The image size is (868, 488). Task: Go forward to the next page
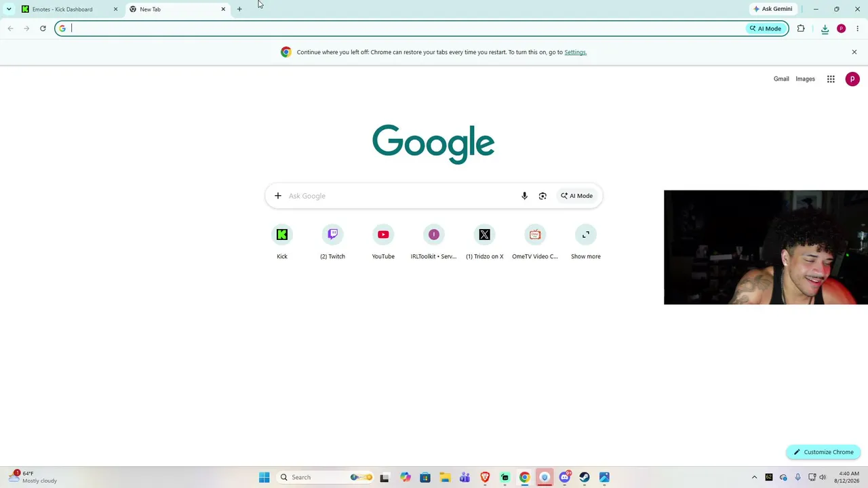(x=26, y=28)
